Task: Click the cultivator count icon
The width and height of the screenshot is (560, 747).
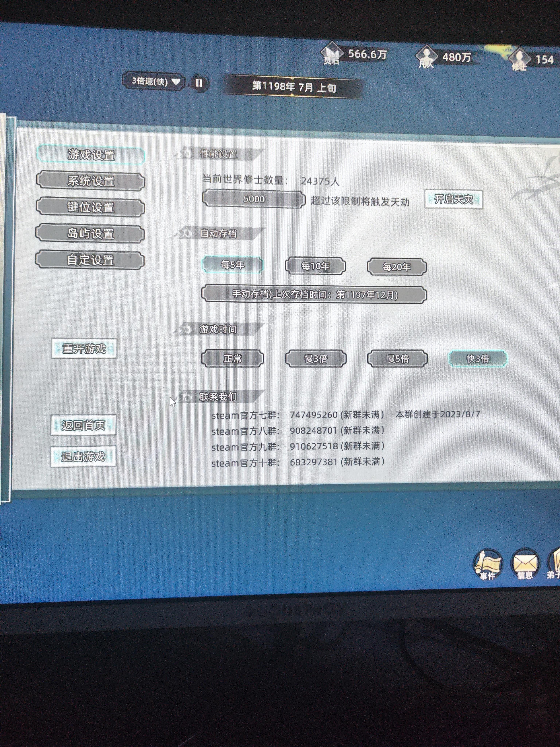Action: point(520,59)
